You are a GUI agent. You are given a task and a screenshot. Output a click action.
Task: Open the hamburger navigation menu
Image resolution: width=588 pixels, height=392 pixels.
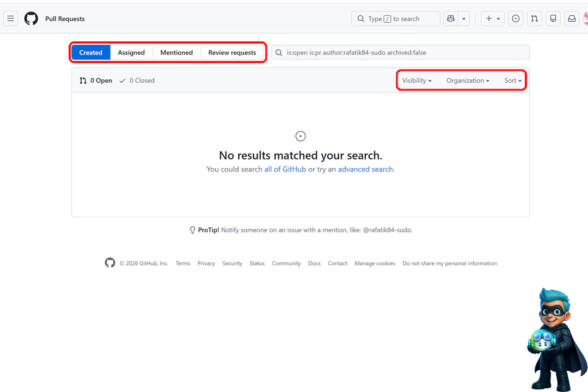(x=10, y=18)
